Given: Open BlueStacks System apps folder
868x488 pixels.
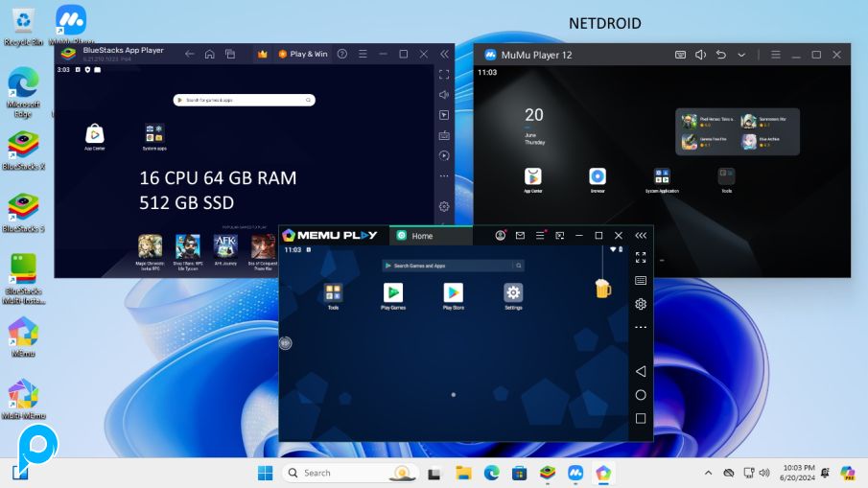Looking at the screenshot, I should [x=154, y=133].
